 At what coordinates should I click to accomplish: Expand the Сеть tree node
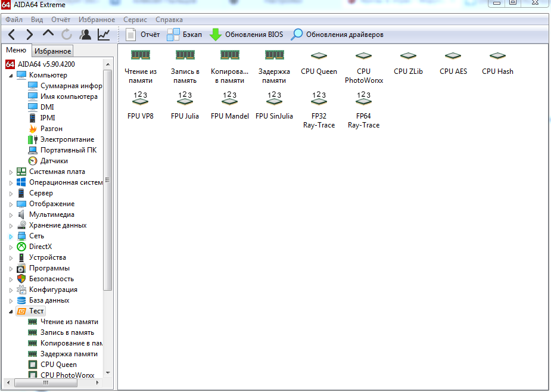[x=11, y=237]
